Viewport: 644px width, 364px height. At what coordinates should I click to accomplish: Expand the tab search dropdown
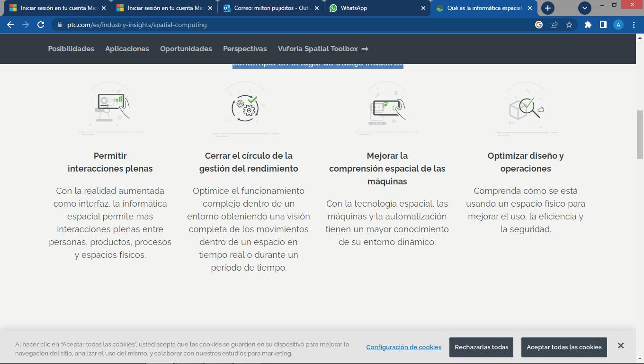click(x=585, y=8)
